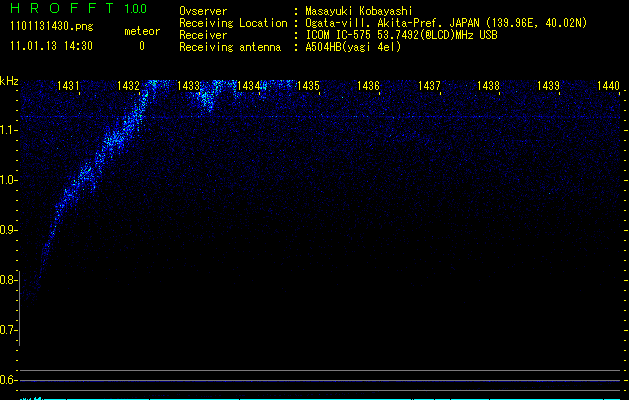629x400 pixels.
Task: Click the kHz axis unit label
Action: [9, 81]
